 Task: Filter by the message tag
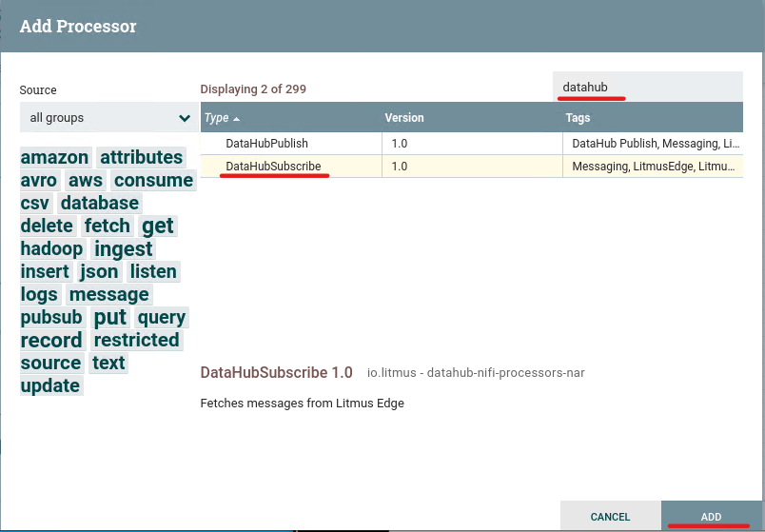coord(109,294)
